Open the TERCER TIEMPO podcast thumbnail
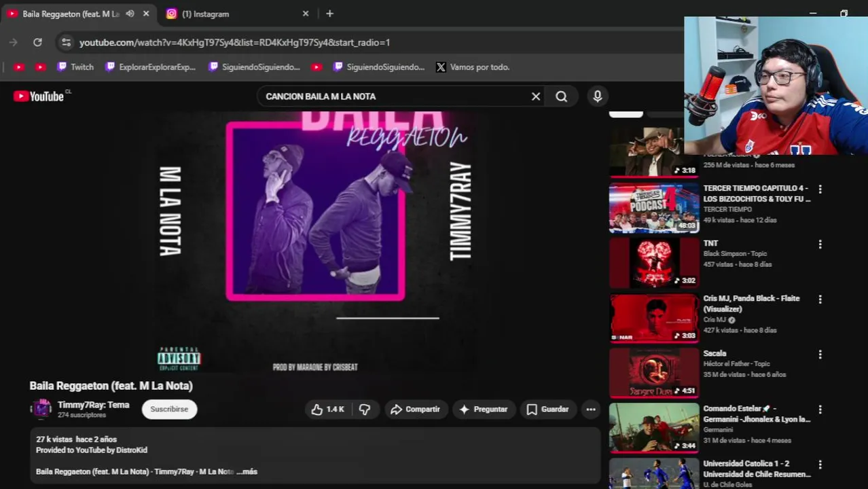 pos(654,208)
